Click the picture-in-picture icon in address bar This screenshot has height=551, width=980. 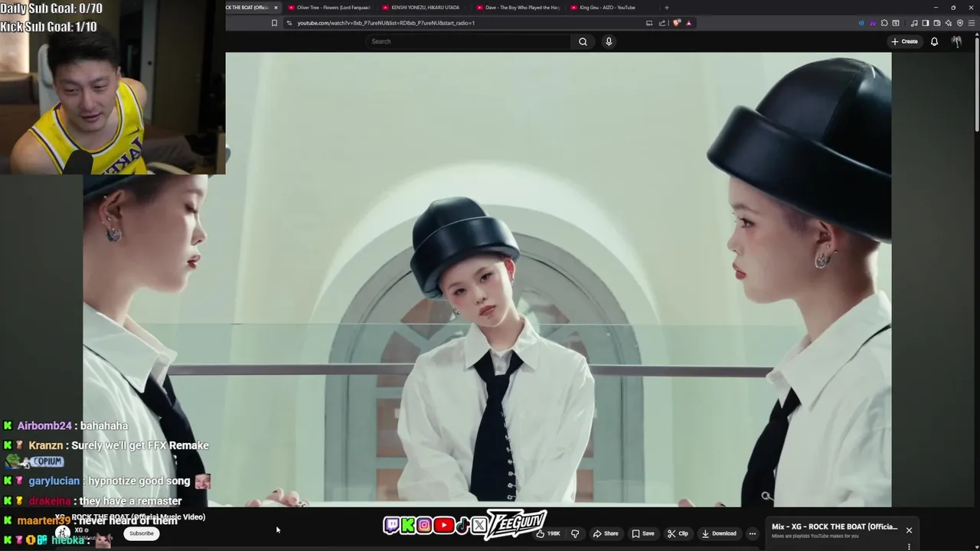tap(649, 23)
